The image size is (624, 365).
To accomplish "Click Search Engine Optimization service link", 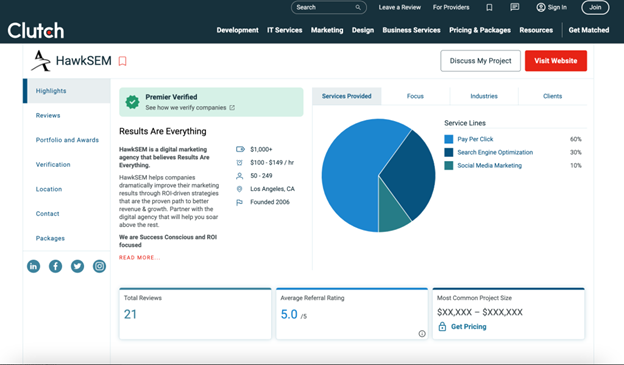I will tap(495, 152).
